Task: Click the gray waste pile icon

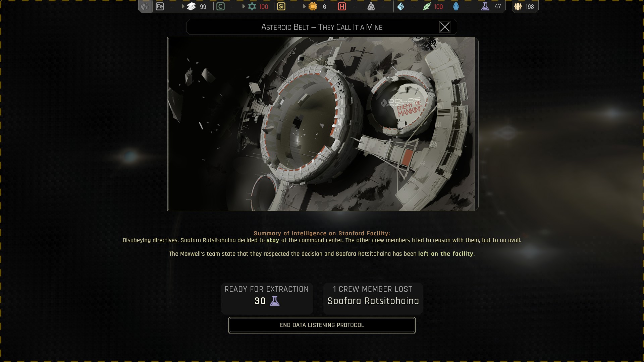Action: point(371,6)
